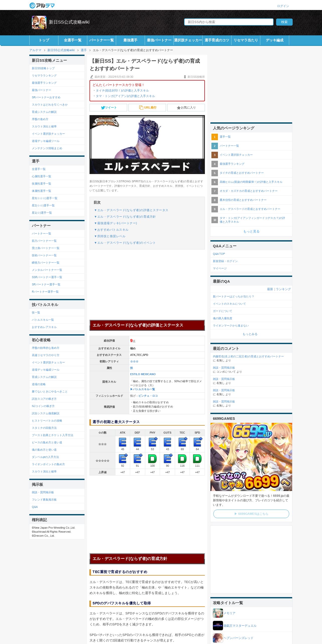This screenshot has height=644, width=322.
Task: Jump to エル・デスペラードのイベント contents entry
Action: tap(125, 243)
